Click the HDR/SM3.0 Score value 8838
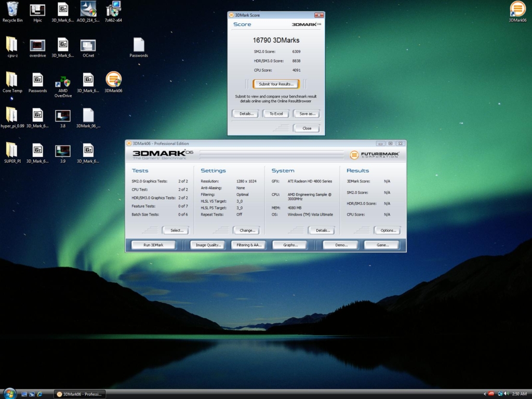532x399 pixels. click(296, 61)
